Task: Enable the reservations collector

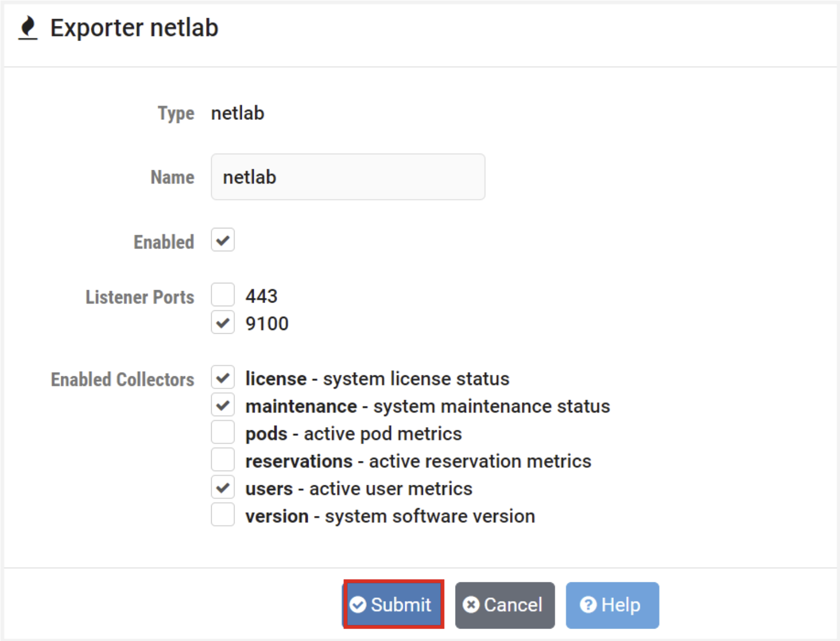Action: tap(222, 460)
